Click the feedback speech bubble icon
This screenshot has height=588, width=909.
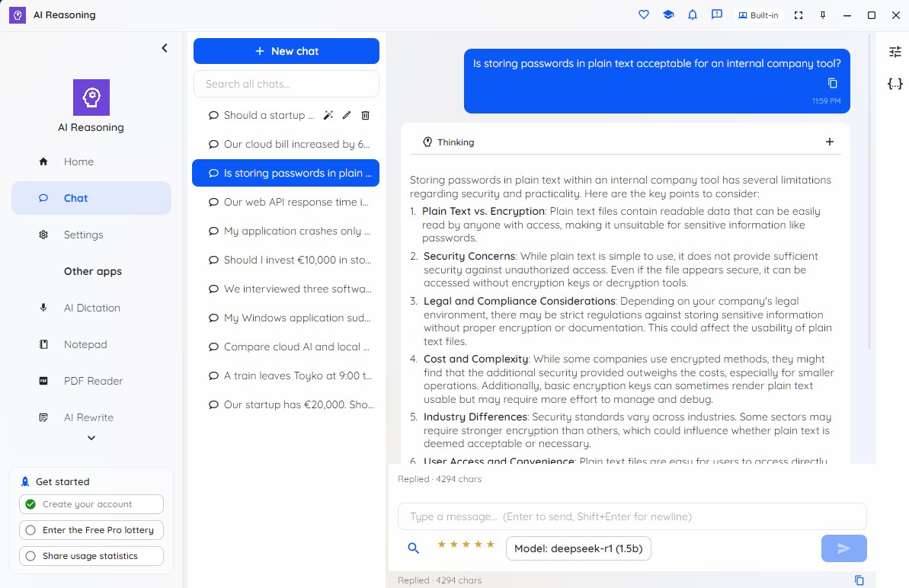717,15
